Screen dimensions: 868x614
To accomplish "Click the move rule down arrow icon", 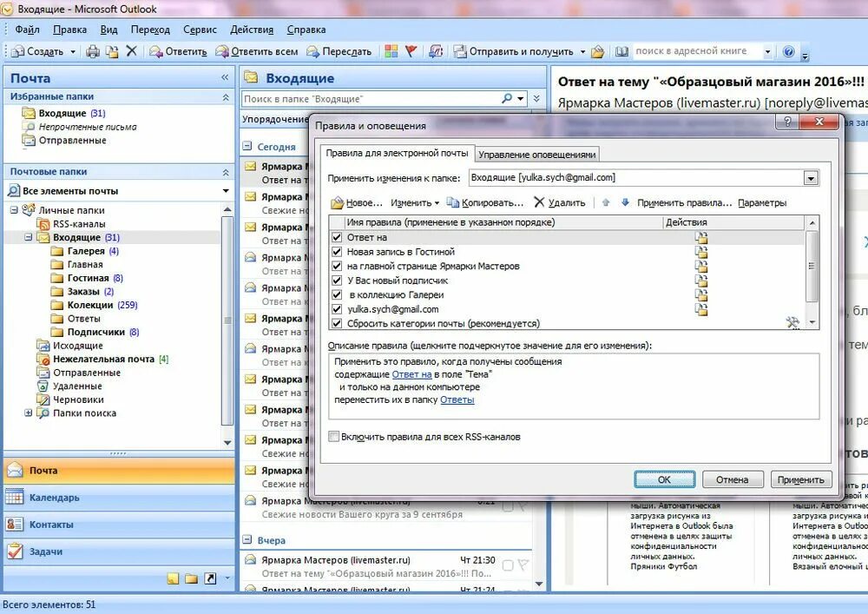I will 625,202.
